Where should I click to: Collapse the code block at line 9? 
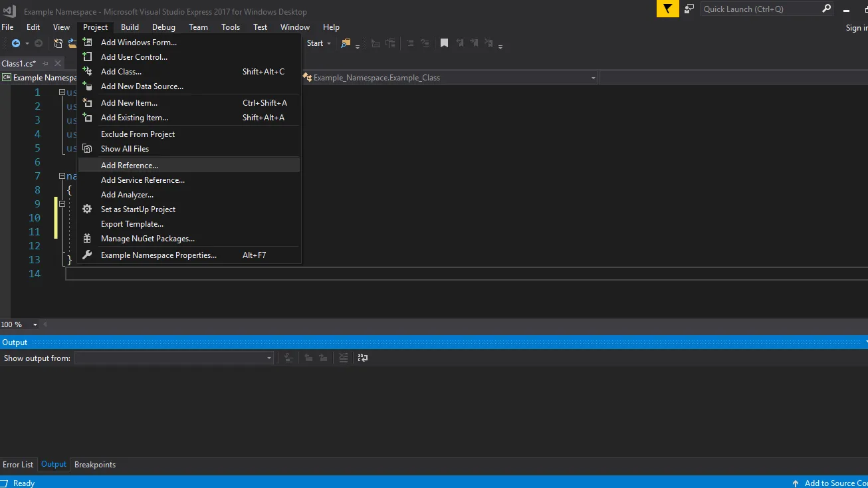coord(62,204)
